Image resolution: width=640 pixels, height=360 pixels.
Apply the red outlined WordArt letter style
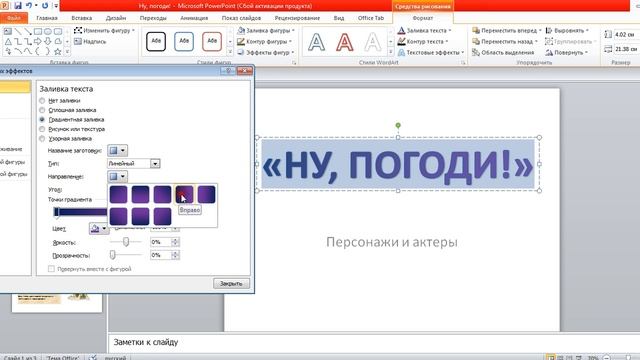344,42
